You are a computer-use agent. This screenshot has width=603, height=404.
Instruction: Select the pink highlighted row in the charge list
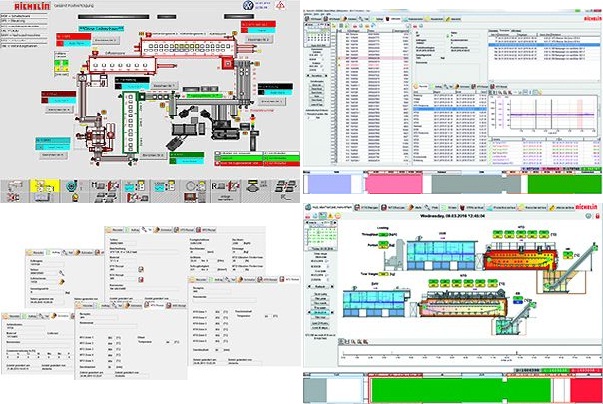(x=373, y=58)
